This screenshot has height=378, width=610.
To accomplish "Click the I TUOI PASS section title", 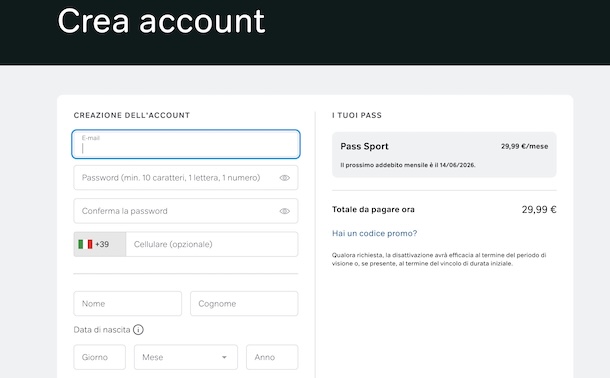I will pos(357,115).
